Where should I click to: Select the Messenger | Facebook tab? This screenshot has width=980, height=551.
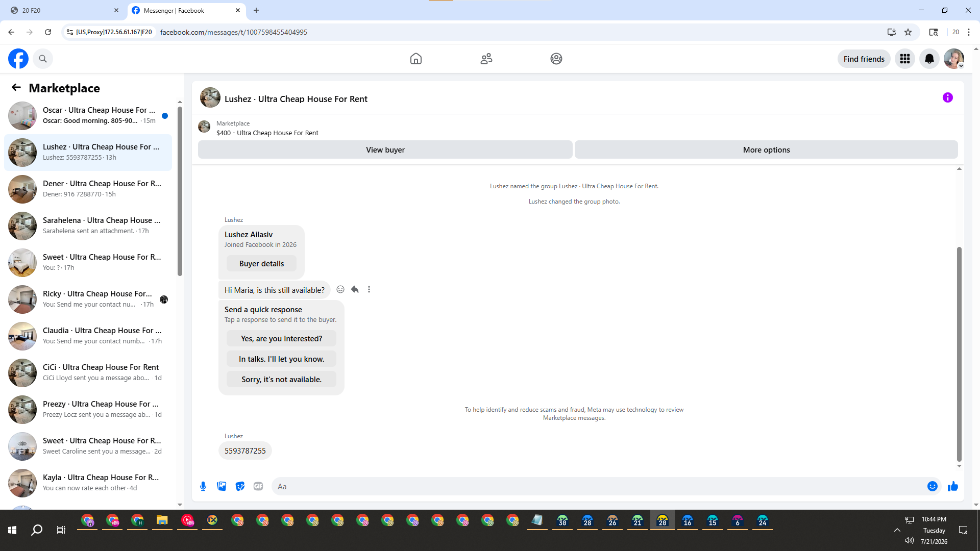[x=186, y=10]
